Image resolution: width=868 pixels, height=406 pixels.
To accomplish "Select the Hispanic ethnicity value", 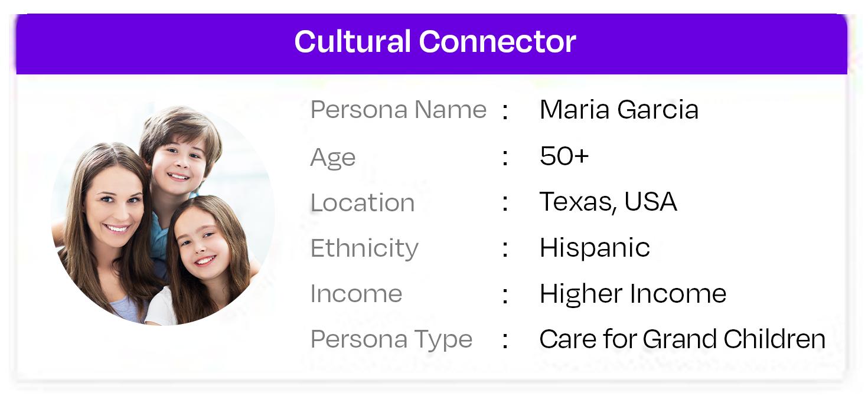I will click(595, 248).
